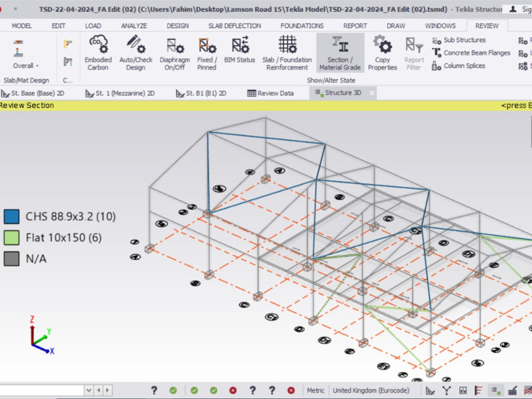Click the red lines icon in status bar
Image resolution: width=532 pixels, height=399 pixels.
point(479,391)
